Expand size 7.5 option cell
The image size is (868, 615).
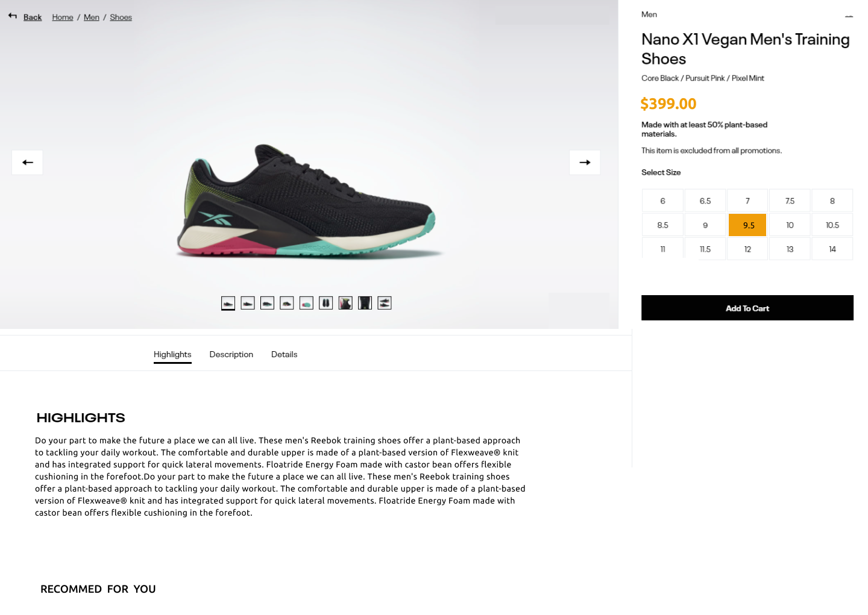tap(790, 201)
